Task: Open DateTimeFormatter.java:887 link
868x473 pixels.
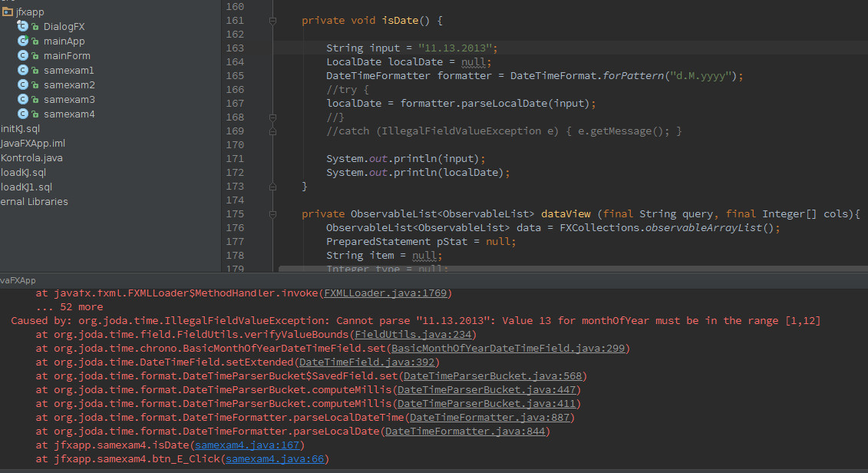Action: (x=490, y=418)
